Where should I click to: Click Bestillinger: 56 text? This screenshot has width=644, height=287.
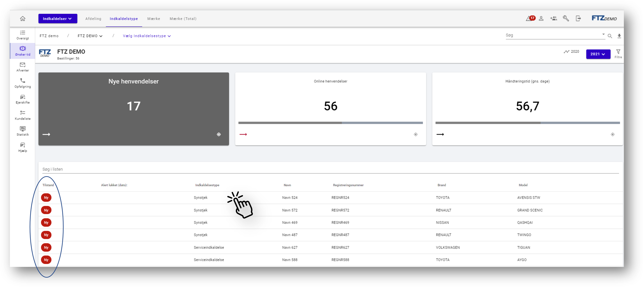68,58
